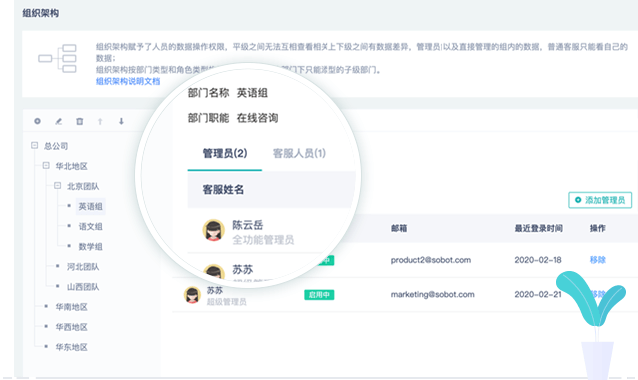This screenshot has width=638, height=380.
Task: Click the 最近登录时间 column header
Action: pos(539,228)
